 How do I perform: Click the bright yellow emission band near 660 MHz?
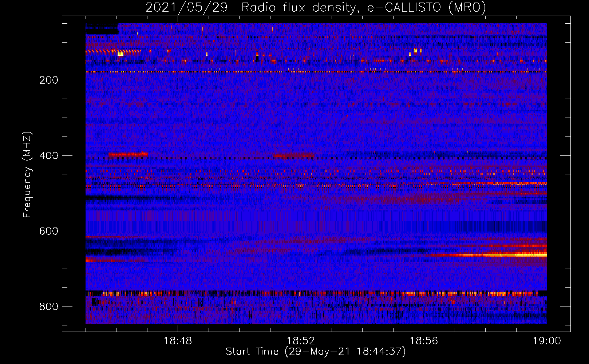click(x=490, y=255)
